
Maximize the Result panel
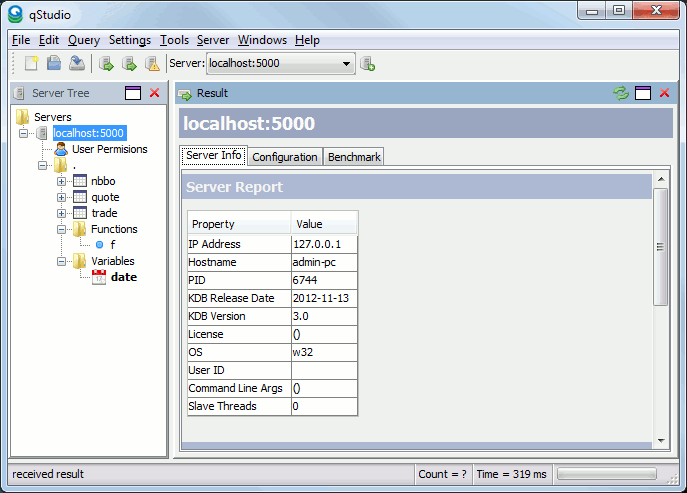tap(643, 93)
